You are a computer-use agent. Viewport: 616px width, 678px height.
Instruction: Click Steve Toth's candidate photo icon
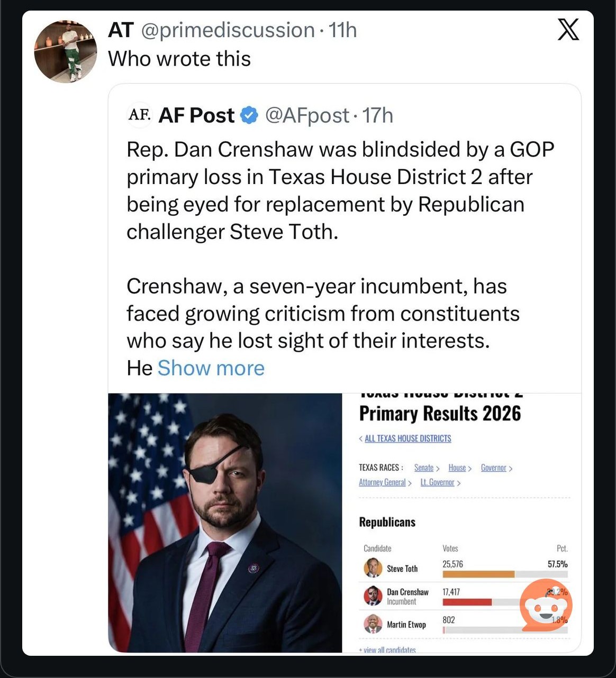(x=373, y=568)
